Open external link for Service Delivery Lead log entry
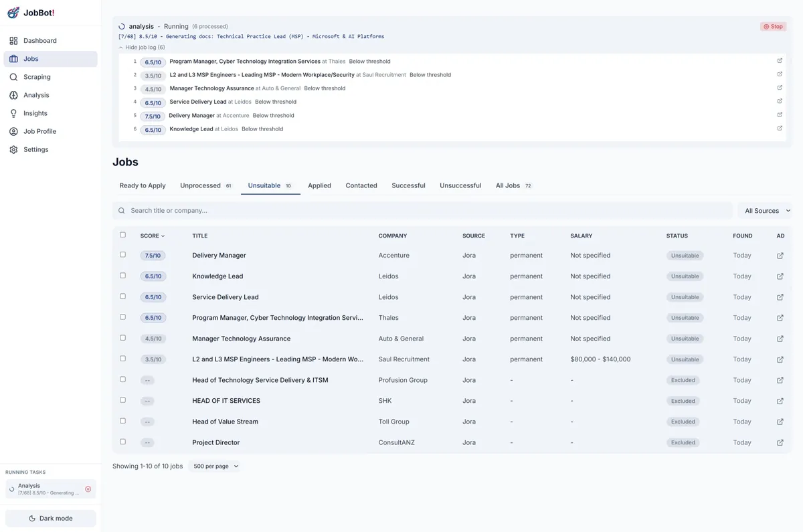Image resolution: width=803 pixels, height=532 pixels. pyautogui.click(x=780, y=101)
